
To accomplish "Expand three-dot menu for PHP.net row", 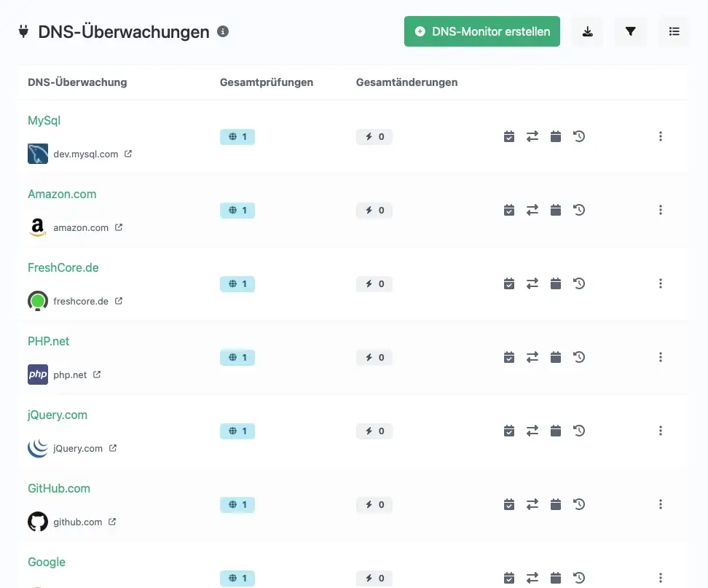I will [x=661, y=357].
